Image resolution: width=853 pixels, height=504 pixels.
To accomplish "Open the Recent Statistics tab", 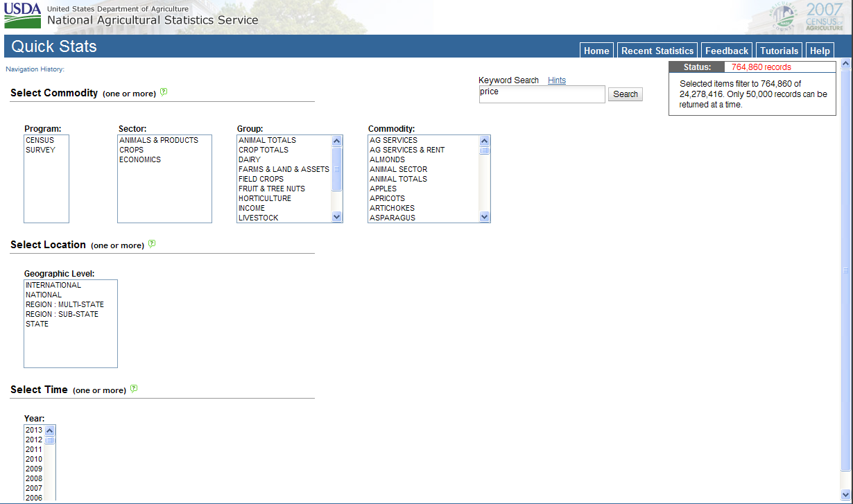I will pos(657,51).
